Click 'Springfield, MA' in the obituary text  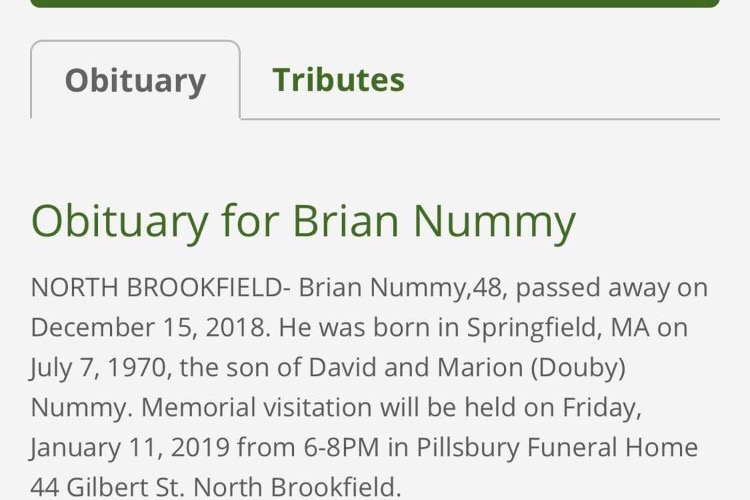pos(558,328)
